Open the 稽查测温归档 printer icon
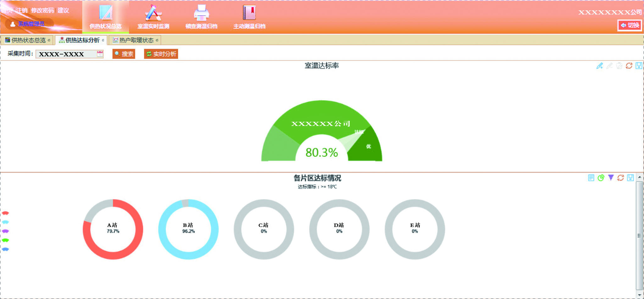 tap(201, 13)
